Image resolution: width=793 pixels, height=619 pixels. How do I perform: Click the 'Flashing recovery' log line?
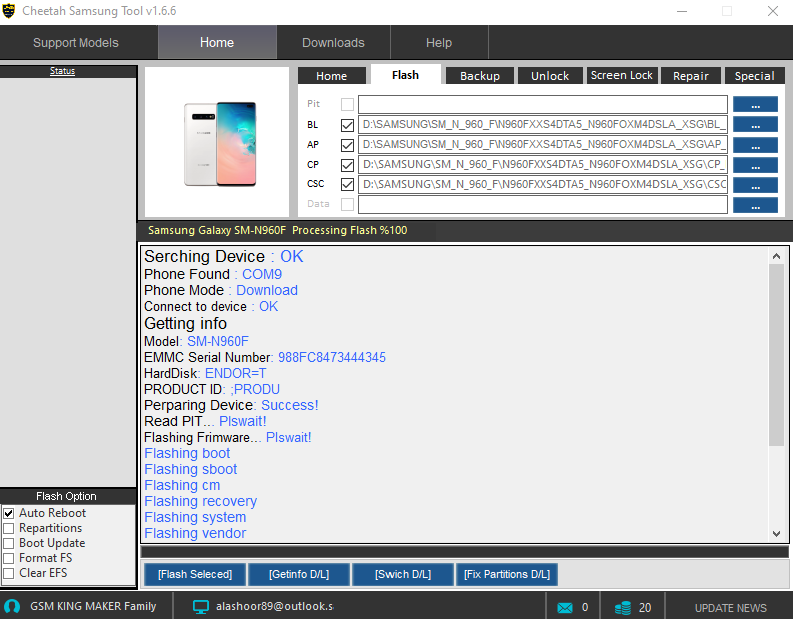pyautogui.click(x=201, y=501)
